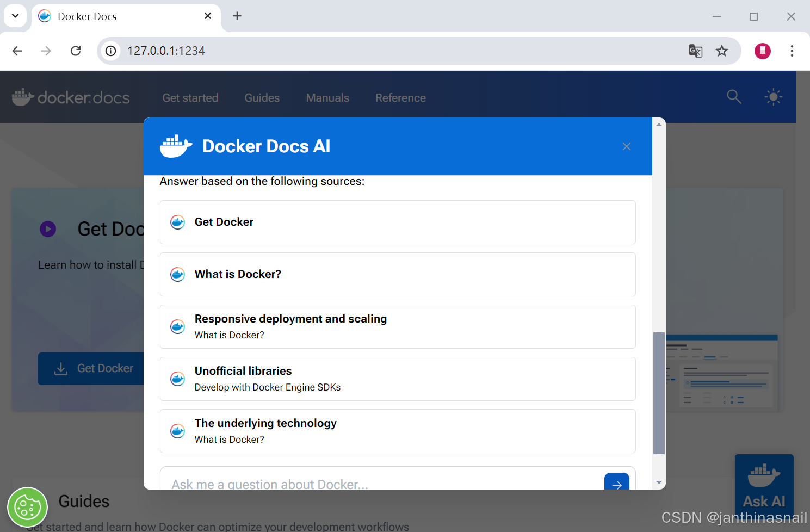Click the dialog scroll up arrow
Image resolution: width=810 pixels, height=532 pixels.
659,125
